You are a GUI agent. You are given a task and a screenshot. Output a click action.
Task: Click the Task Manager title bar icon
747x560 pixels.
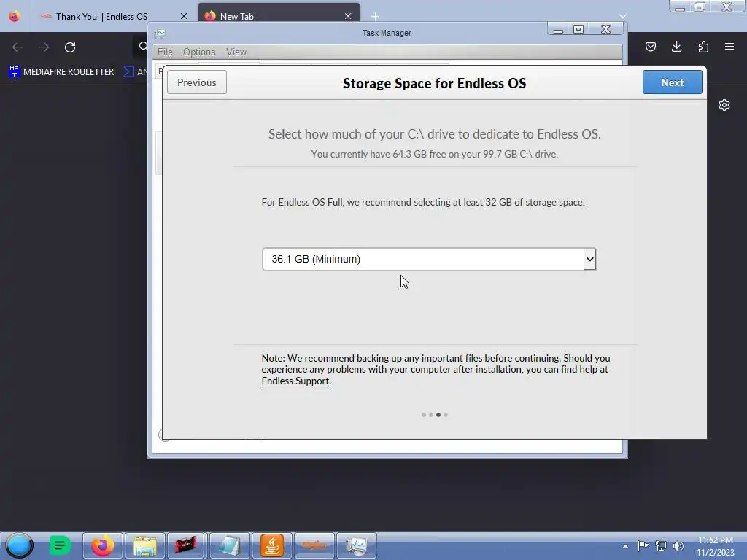(x=160, y=33)
